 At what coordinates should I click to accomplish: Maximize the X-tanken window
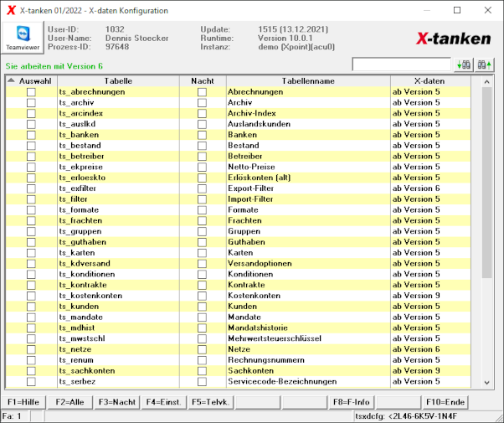pyautogui.click(x=457, y=10)
